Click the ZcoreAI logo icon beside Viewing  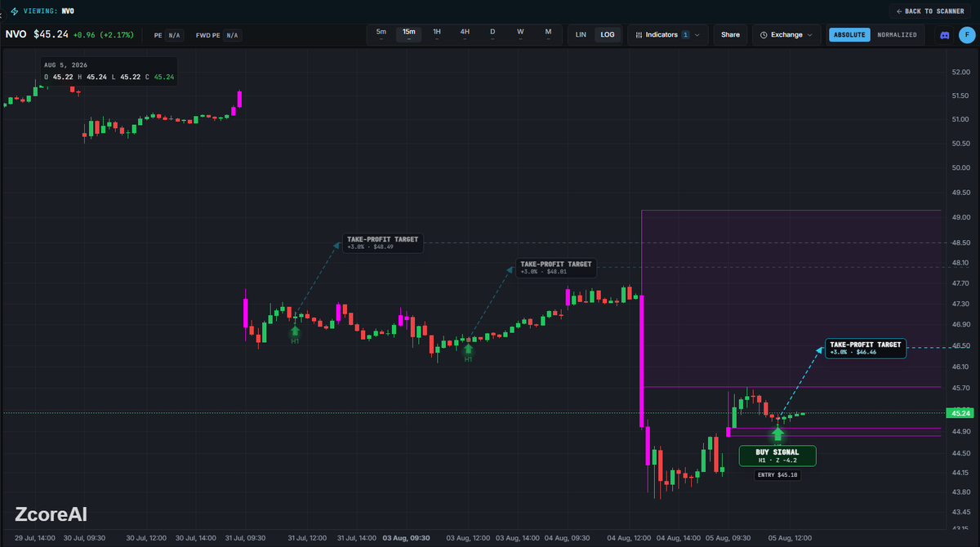point(14,11)
